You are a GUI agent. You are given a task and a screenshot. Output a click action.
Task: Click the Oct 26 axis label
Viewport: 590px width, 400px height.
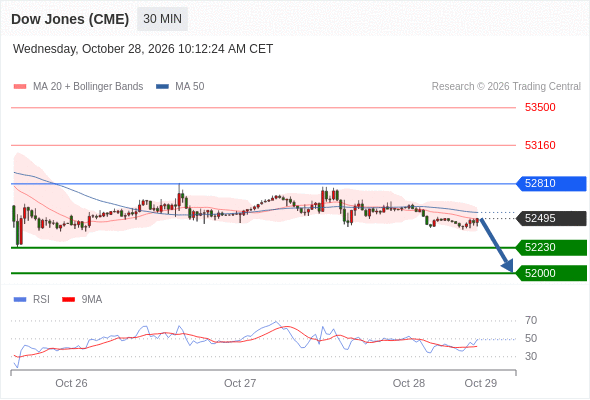[x=71, y=383]
